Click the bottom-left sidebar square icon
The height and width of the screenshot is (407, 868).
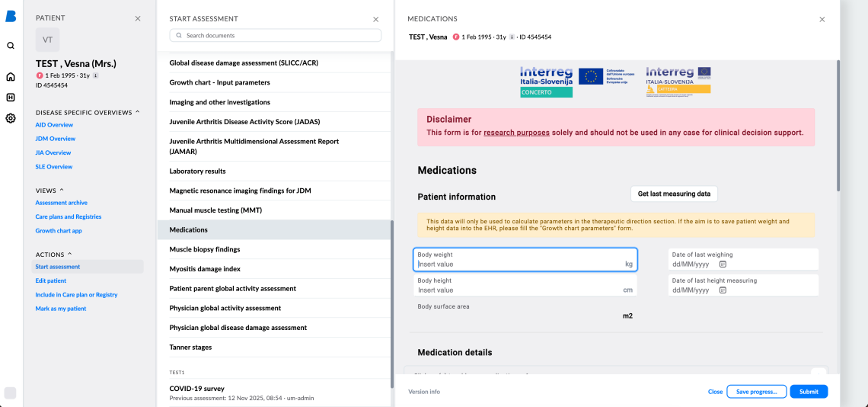(x=11, y=393)
